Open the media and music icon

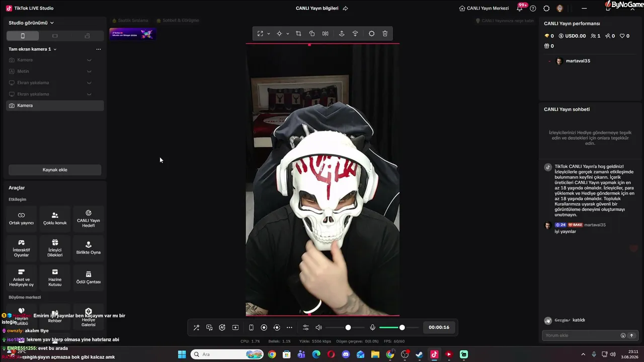click(x=209, y=327)
